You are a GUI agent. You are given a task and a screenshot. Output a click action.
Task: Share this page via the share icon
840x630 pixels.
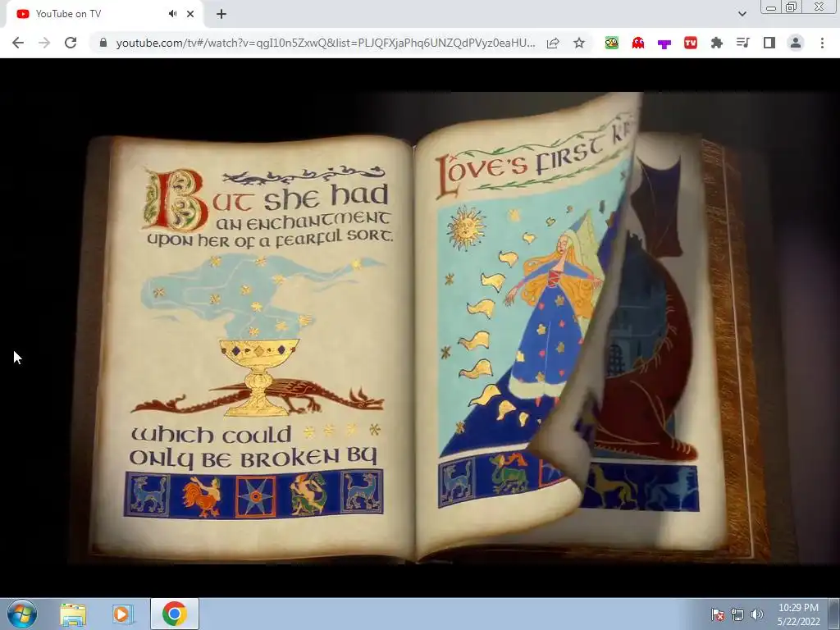coord(553,43)
